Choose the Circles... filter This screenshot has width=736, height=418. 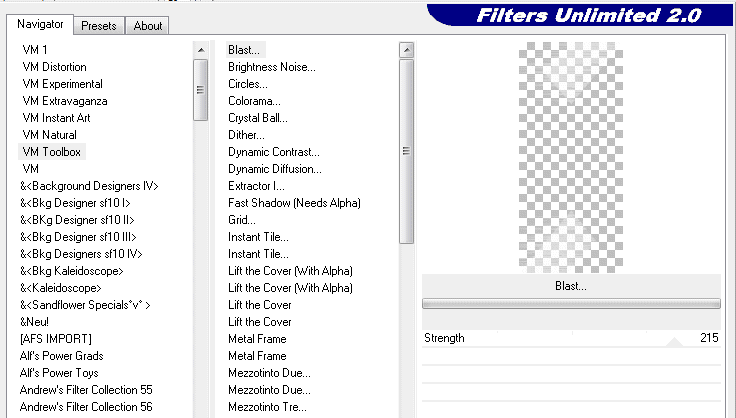tap(248, 84)
